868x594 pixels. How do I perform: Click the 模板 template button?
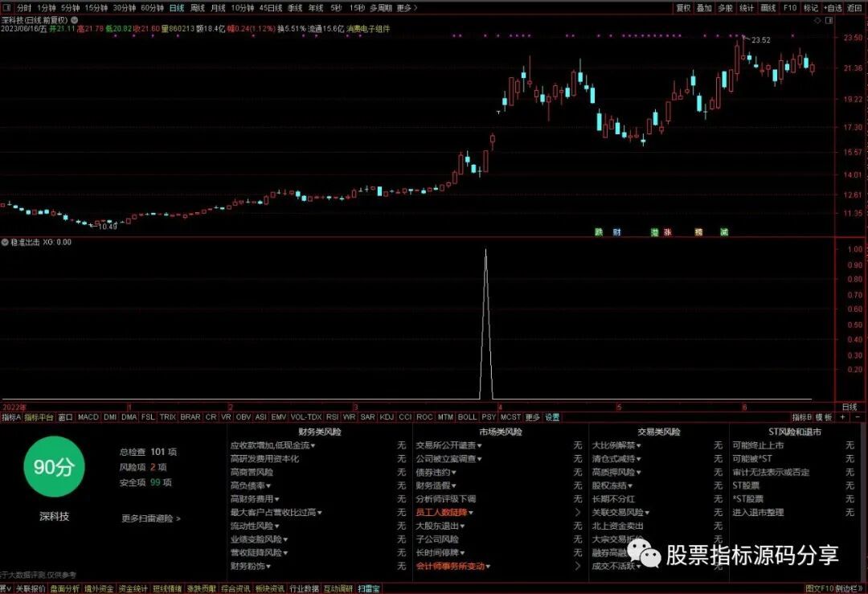(824, 417)
